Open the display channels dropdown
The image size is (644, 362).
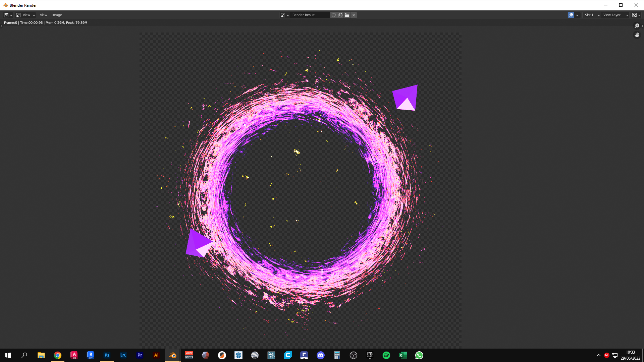(636, 15)
